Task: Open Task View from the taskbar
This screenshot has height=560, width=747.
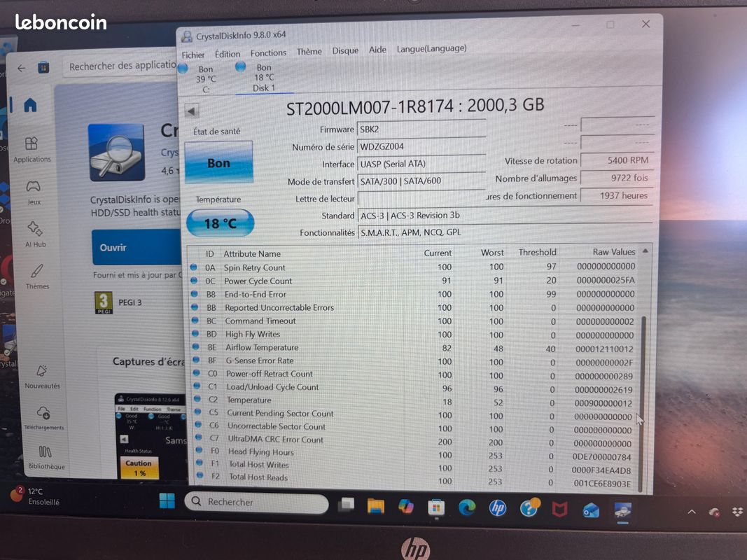Action: (x=347, y=505)
